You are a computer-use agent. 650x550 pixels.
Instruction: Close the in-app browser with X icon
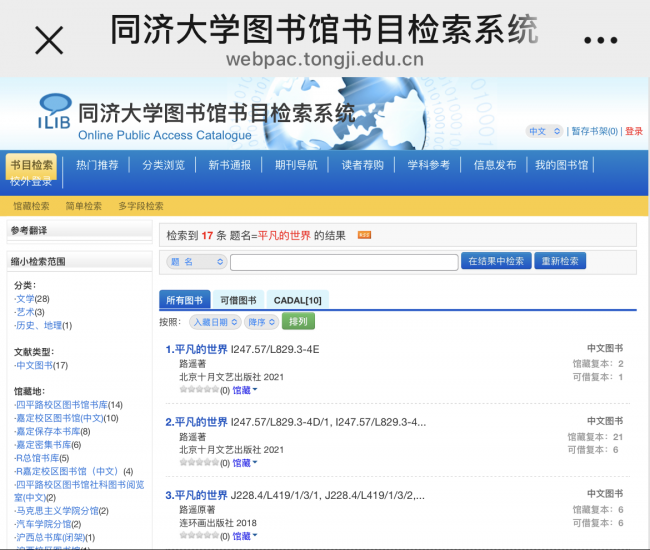pyautogui.click(x=49, y=40)
